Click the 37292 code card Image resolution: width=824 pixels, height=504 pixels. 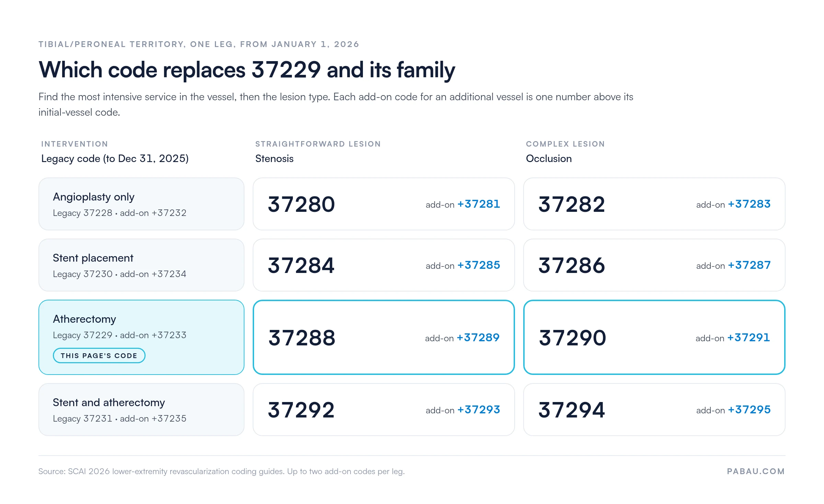coord(384,410)
